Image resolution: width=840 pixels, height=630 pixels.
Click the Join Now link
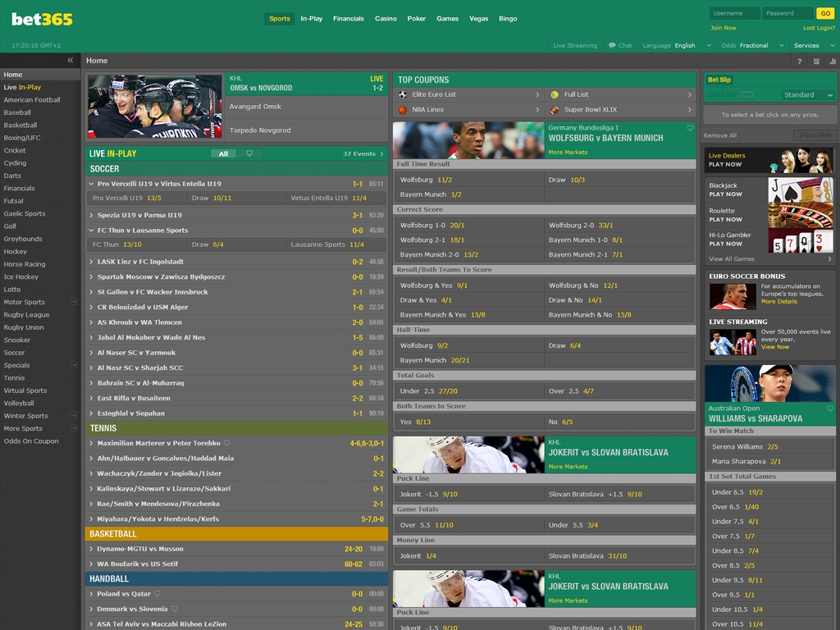click(723, 28)
